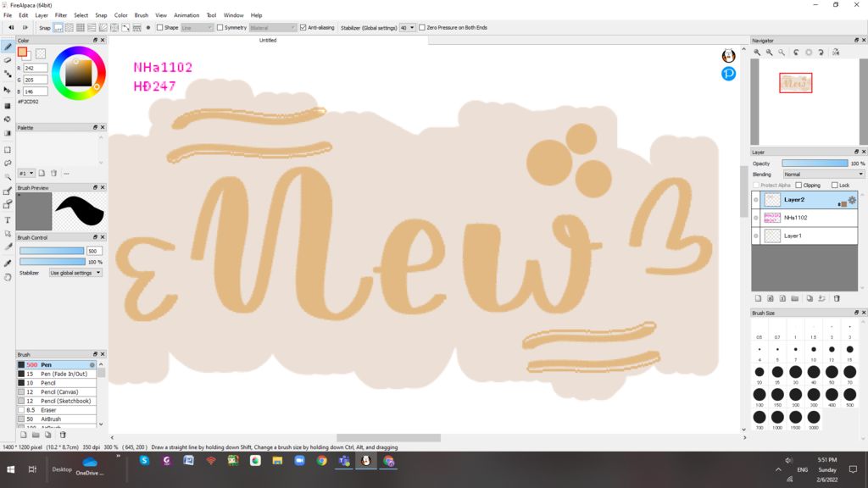Disable the Anti-aliasing checkbox
Viewport: 868px width, 488px height.
pos(303,28)
